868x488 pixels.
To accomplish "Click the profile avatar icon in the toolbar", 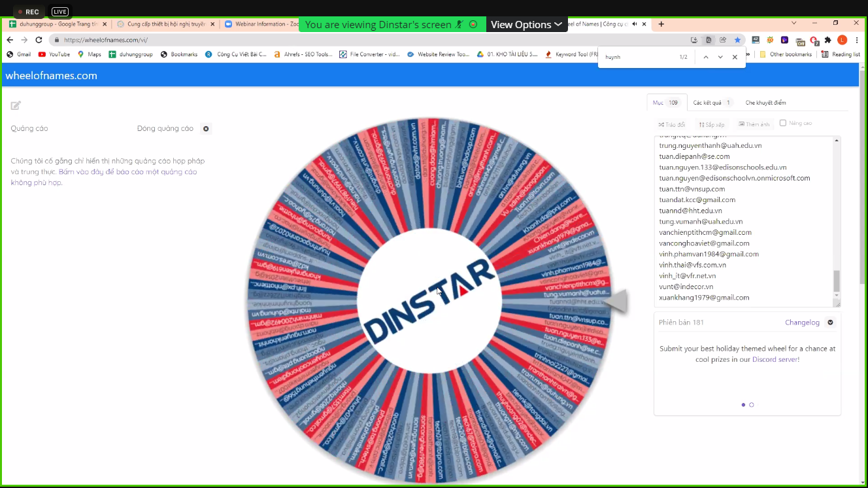I will pyautogui.click(x=841, y=39).
